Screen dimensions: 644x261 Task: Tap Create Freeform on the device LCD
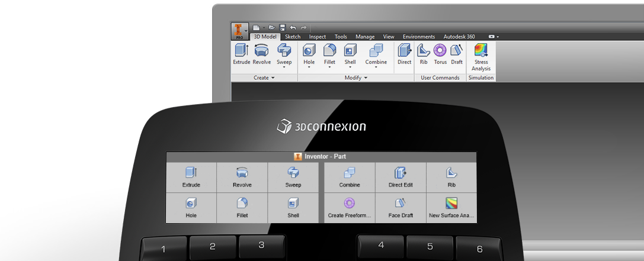[x=350, y=208]
